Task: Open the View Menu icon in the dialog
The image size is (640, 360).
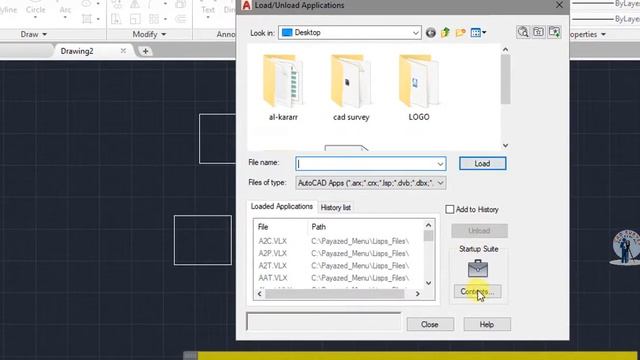Action: (x=476, y=33)
